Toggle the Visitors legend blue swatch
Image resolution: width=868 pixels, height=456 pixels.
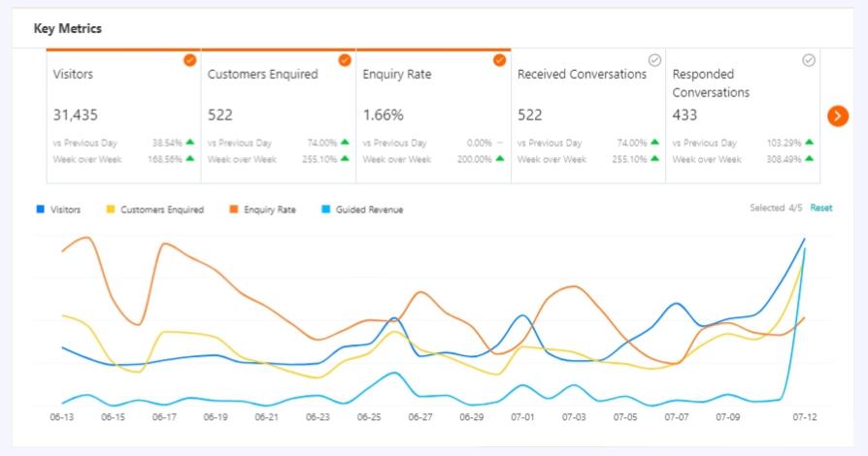point(40,210)
